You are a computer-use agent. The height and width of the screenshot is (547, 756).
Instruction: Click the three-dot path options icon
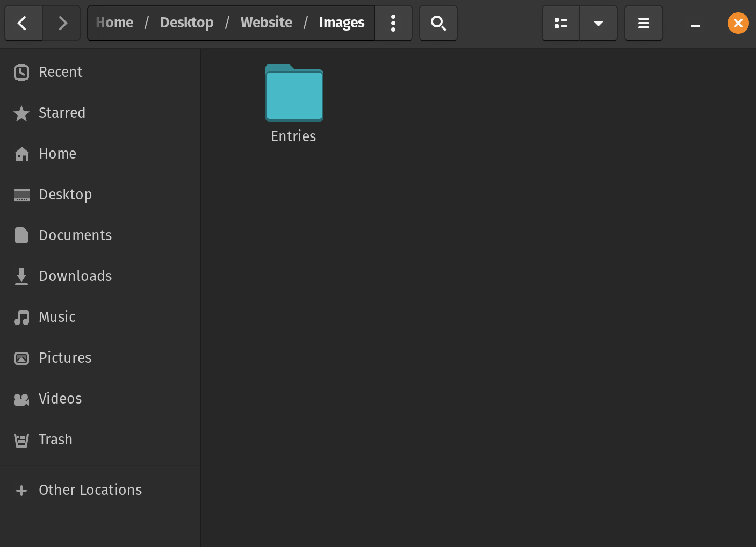tap(393, 23)
